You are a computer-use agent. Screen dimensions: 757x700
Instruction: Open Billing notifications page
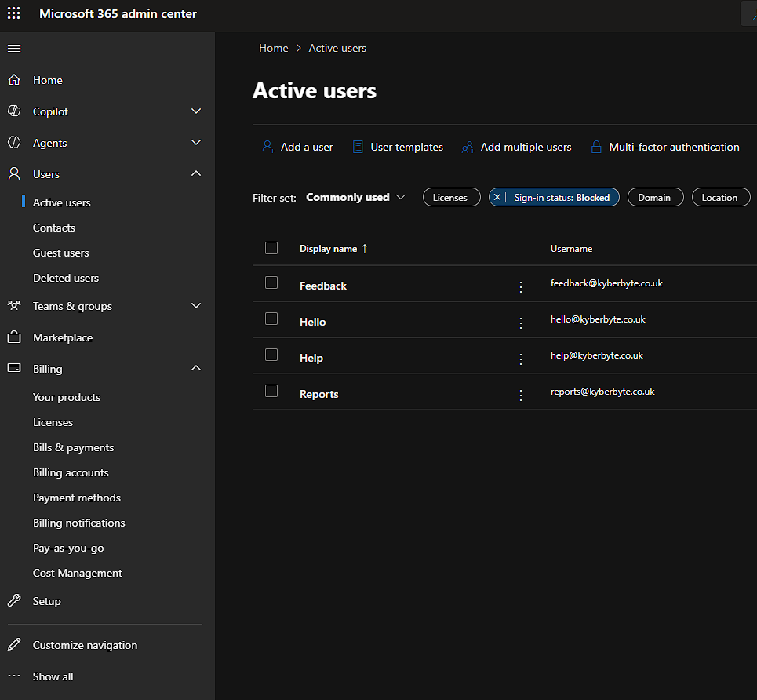pyautogui.click(x=78, y=523)
